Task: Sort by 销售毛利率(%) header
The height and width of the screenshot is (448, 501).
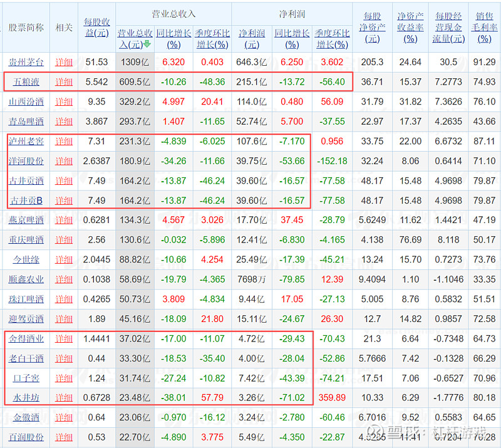Action: pos(484,28)
